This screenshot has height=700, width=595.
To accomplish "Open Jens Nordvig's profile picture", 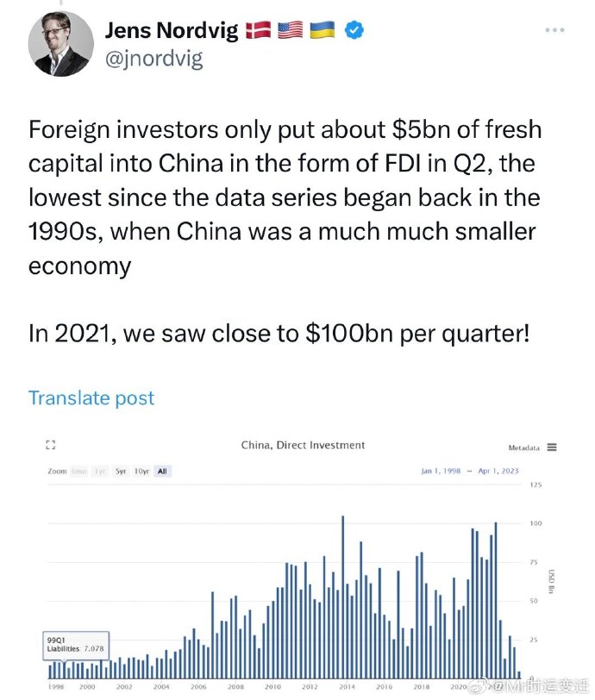I will pos(61,44).
